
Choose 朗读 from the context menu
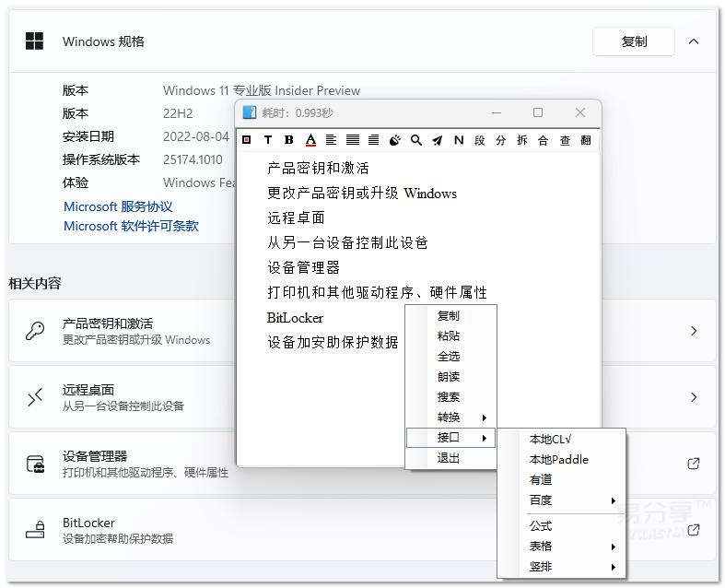[450, 377]
